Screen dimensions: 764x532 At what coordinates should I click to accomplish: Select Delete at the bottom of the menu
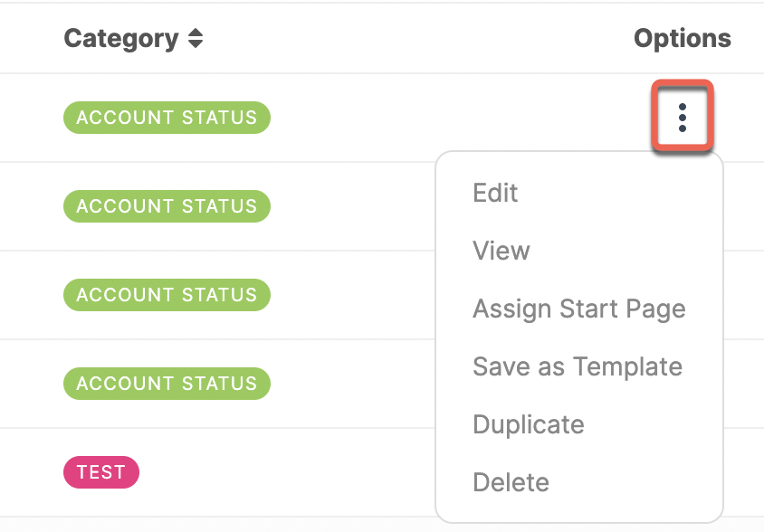tap(511, 482)
